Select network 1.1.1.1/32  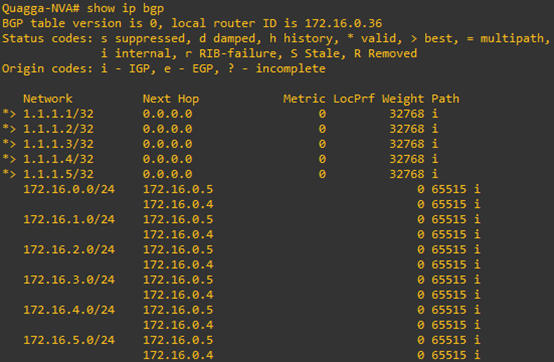(58, 114)
